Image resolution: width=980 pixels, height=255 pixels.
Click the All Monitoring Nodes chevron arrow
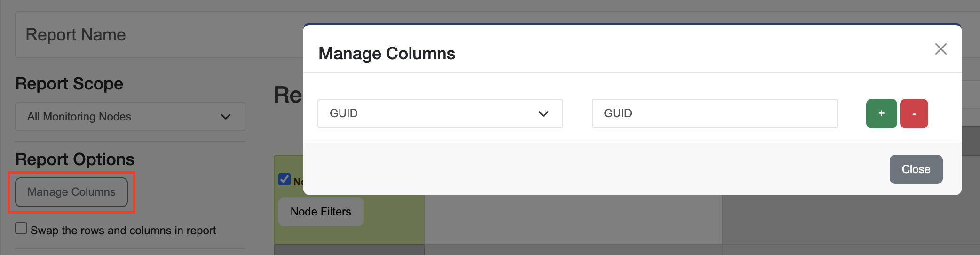pos(226,117)
